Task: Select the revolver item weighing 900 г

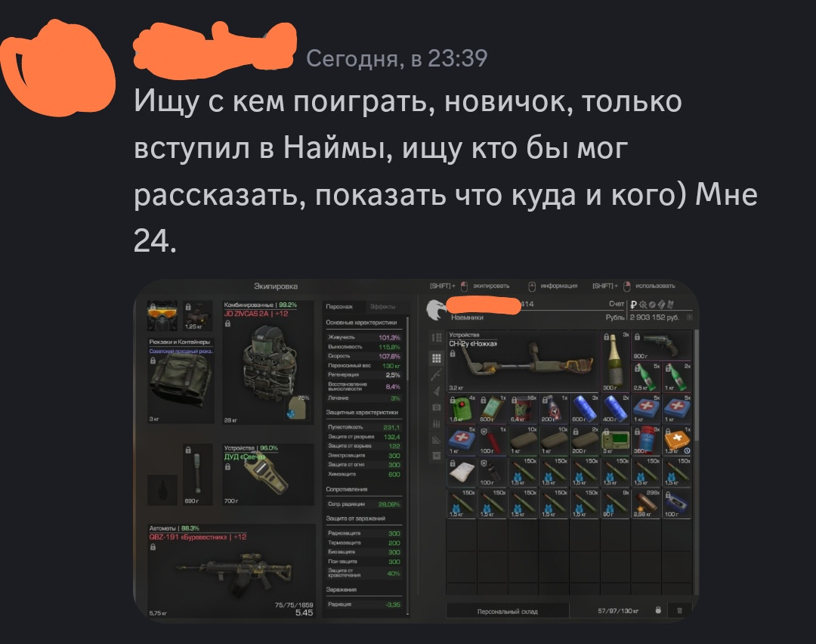Action: coord(661,345)
